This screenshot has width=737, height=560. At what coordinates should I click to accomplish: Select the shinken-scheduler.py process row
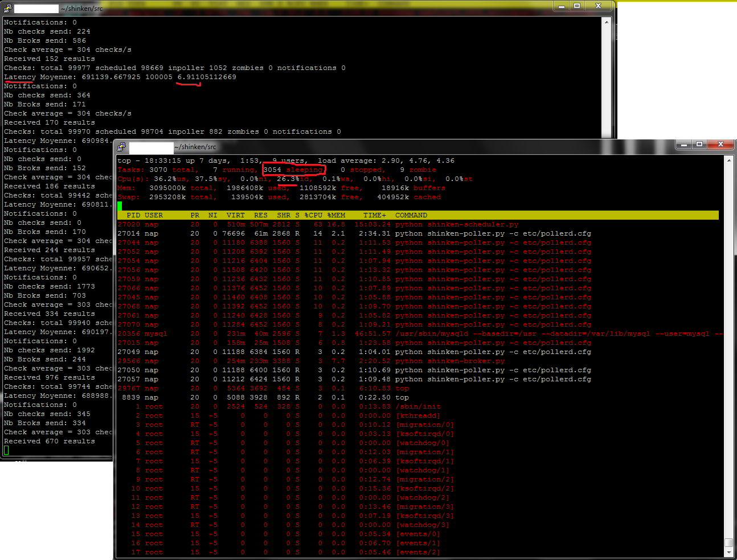click(318, 224)
